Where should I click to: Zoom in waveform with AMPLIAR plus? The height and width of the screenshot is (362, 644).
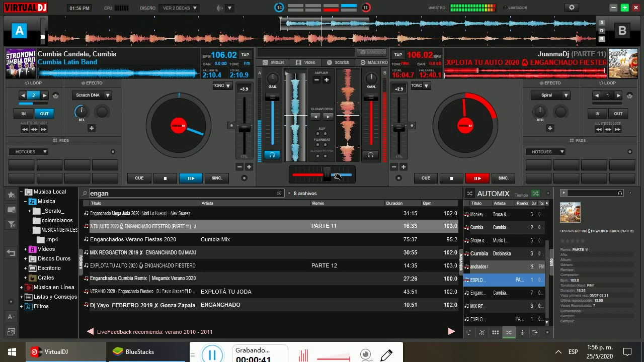coord(327,80)
